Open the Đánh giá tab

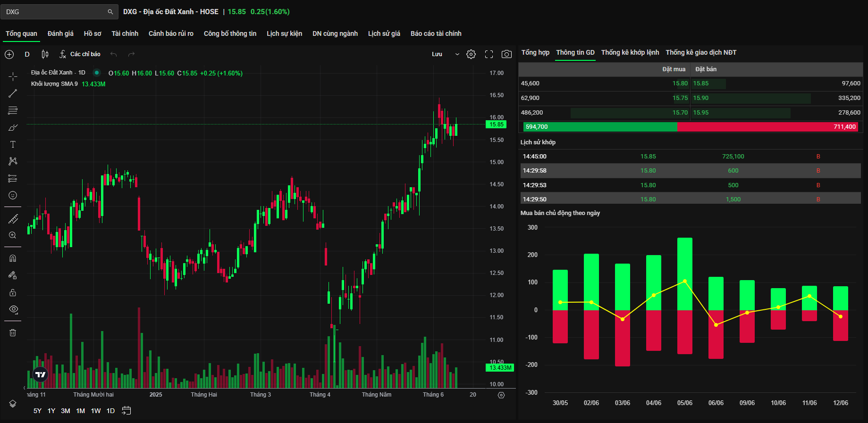(x=60, y=33)
